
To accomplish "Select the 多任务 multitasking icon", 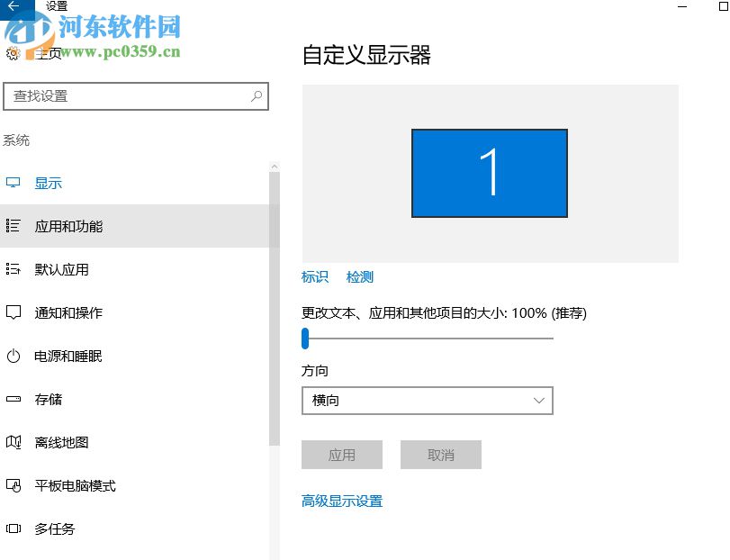I will point(13,529).
